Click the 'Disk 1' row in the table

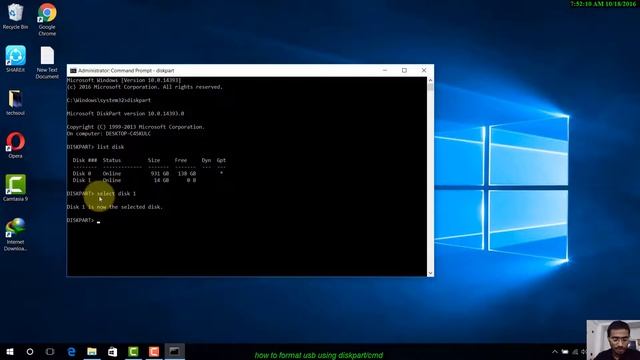tap(134, 180)
